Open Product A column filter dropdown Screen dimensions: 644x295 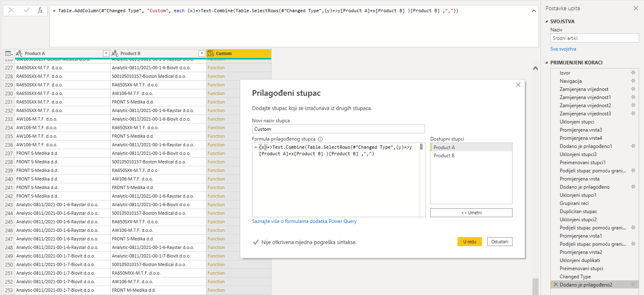tap(106, 53)
